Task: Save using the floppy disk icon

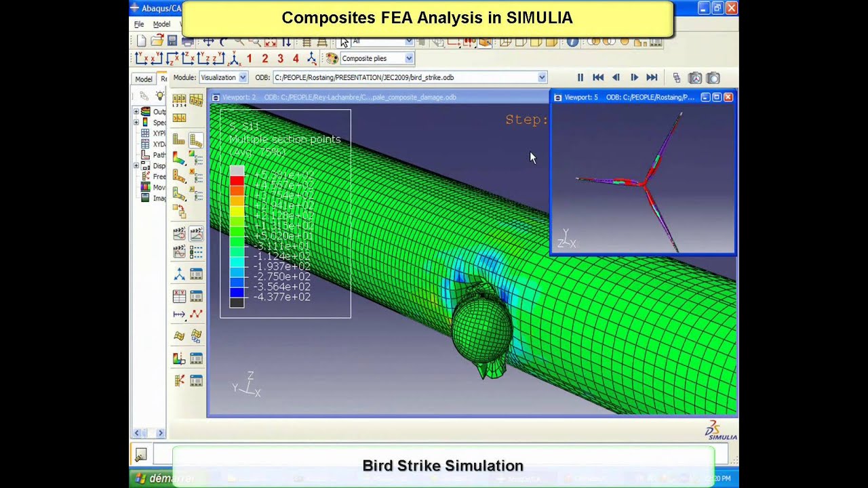Action: coord(172,41)
